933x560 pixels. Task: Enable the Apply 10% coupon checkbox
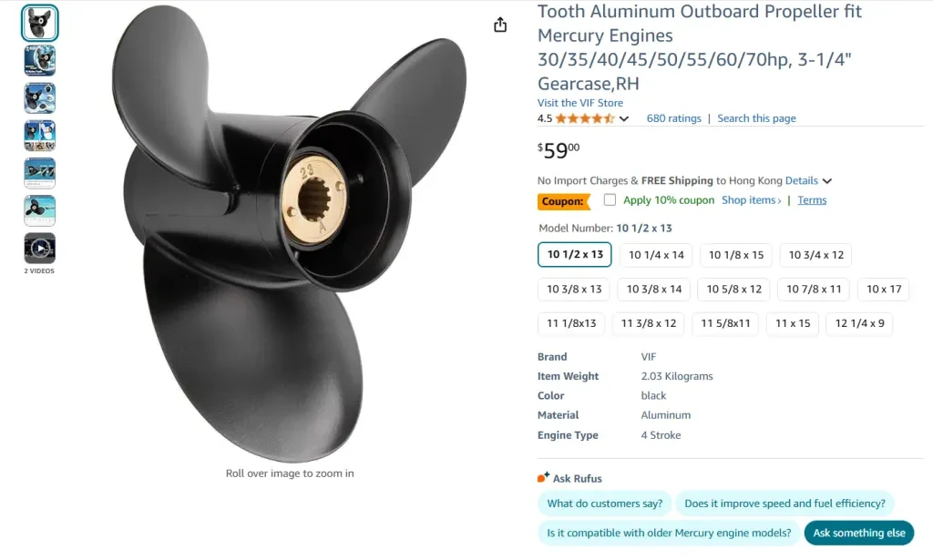coord(609,200)
